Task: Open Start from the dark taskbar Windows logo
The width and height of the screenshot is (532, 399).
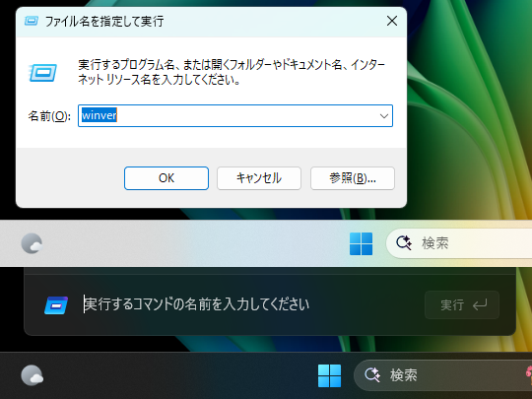Action: pos(329,375)
